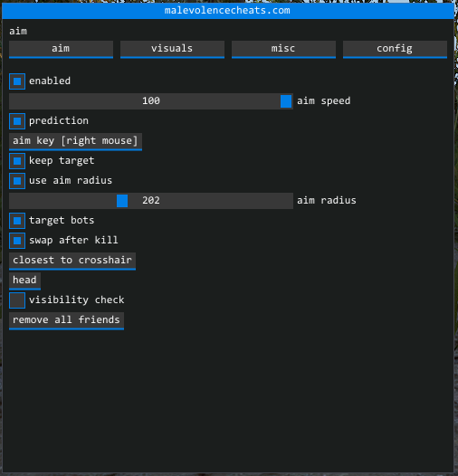Switch to the aim tab
The image size is (458, 476).
[x=61, y=49]
